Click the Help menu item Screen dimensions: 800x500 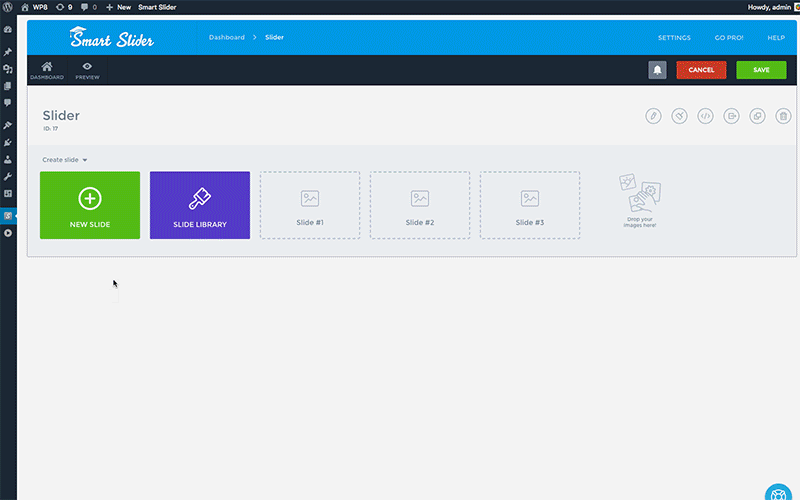pos(775,38)
